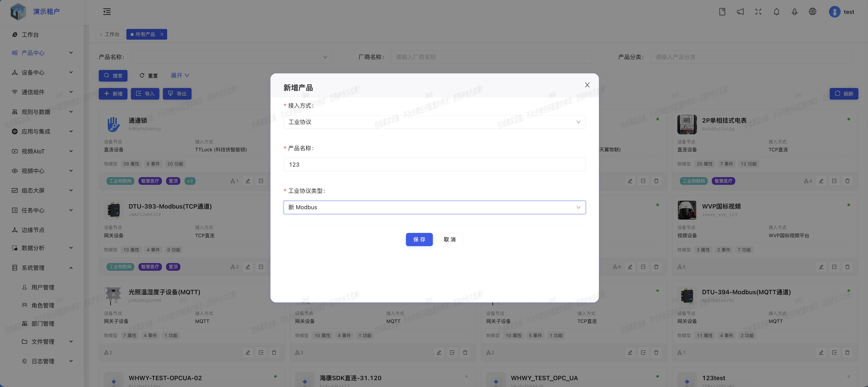
Task: Delete the WVP国标视频 product
Action: coord(847,267)
